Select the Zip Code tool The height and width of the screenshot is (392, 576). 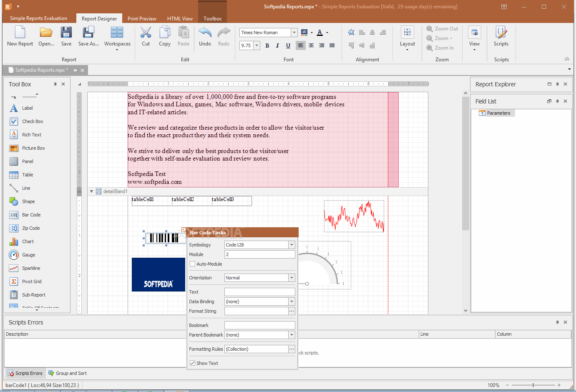31,228
